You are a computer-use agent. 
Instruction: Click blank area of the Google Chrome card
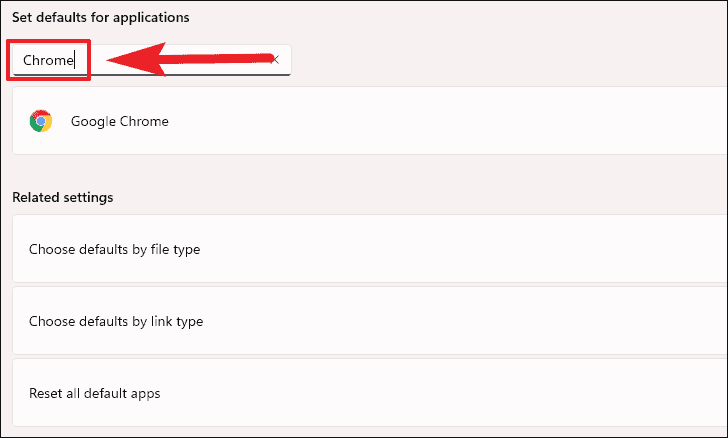click(x=441, y=121)
